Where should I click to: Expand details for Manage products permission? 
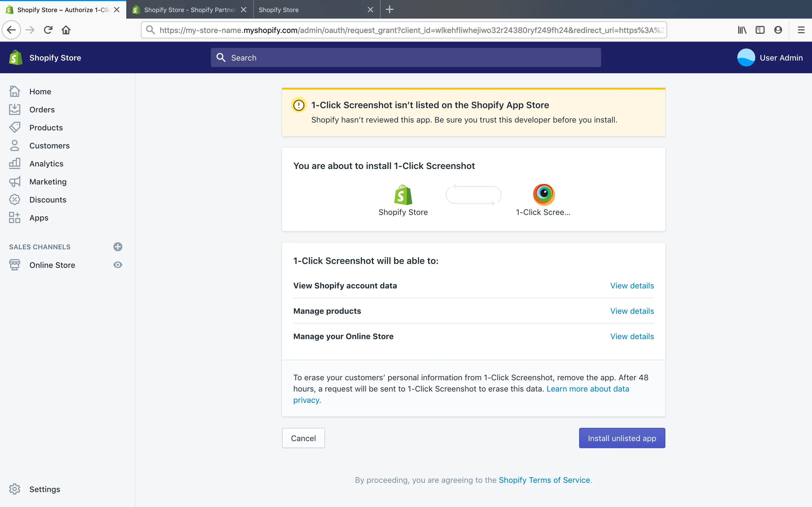pos(632,311)
